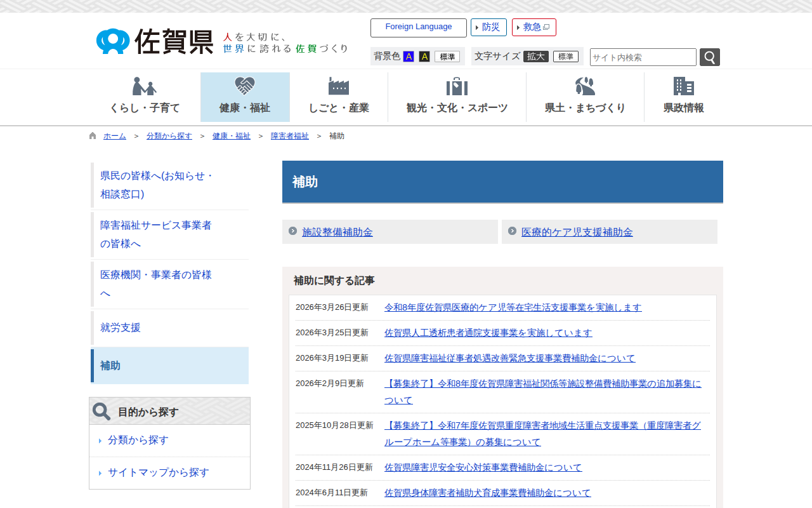
Task: Open 医療機関・事業者の皆様へ sidebar item
Action: coord(169,284)
